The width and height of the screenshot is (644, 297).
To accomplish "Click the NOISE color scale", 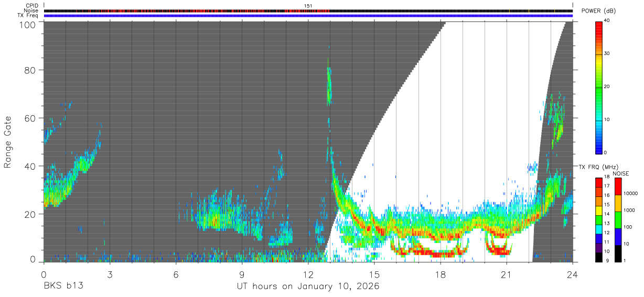I will pos(617,219).
